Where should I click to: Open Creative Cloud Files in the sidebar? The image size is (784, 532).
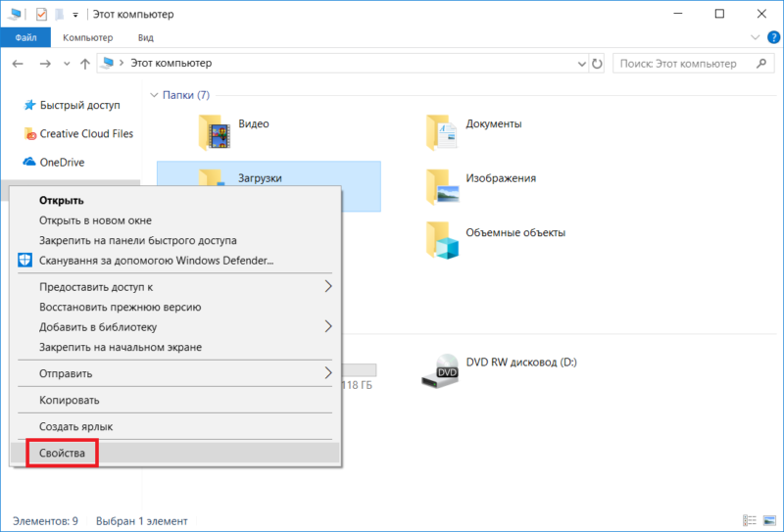tap(86, 133)
